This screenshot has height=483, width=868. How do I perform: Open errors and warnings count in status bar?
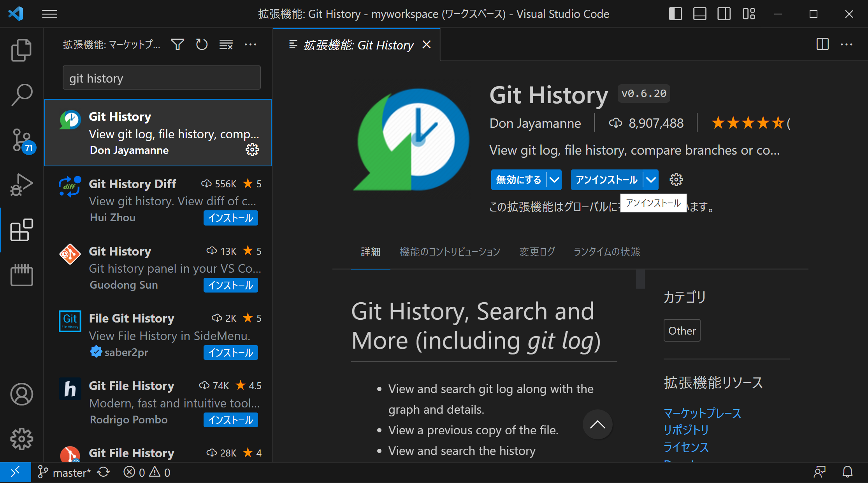(x=147, y=472)
